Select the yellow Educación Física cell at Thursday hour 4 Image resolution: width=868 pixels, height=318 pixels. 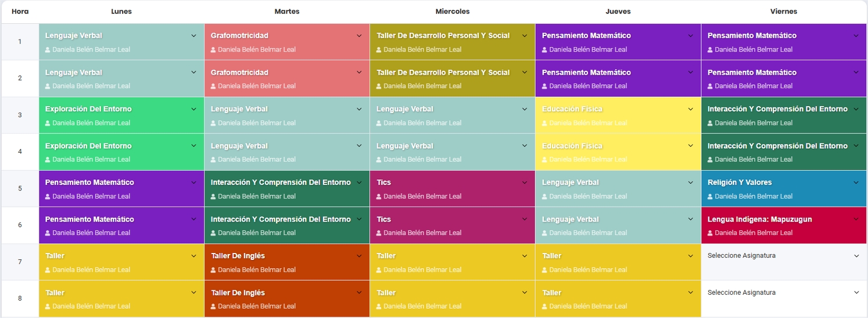(618, 152)
